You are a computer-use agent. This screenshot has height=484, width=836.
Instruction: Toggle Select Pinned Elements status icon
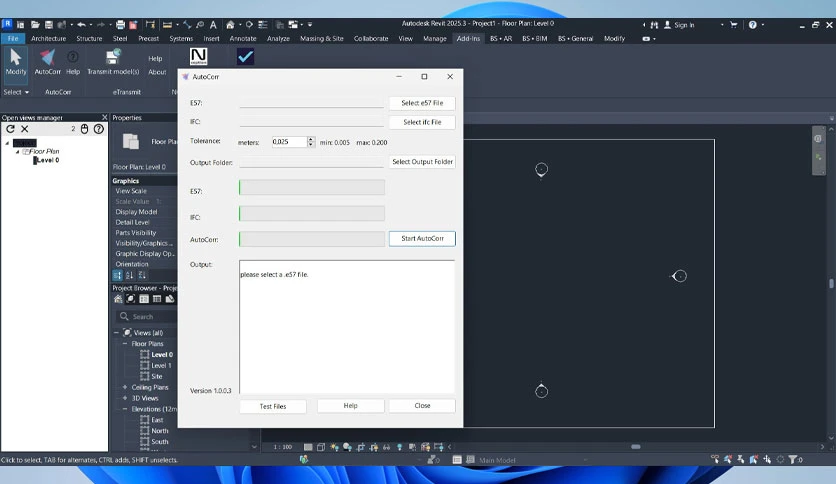click(x=741, y=459)
